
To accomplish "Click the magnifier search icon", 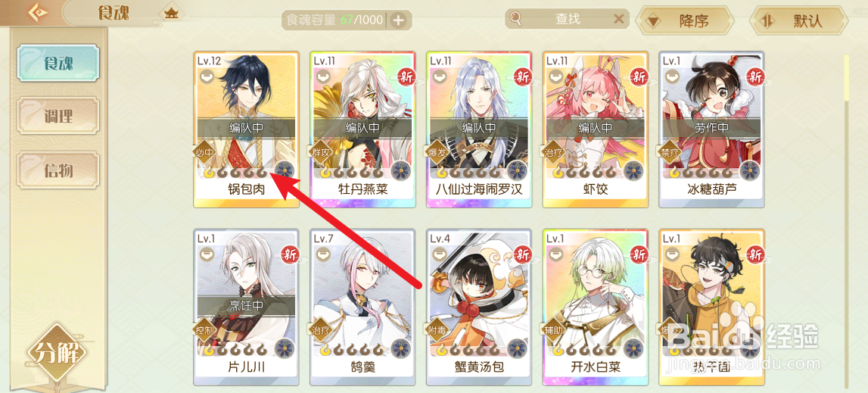I will 516,20.
